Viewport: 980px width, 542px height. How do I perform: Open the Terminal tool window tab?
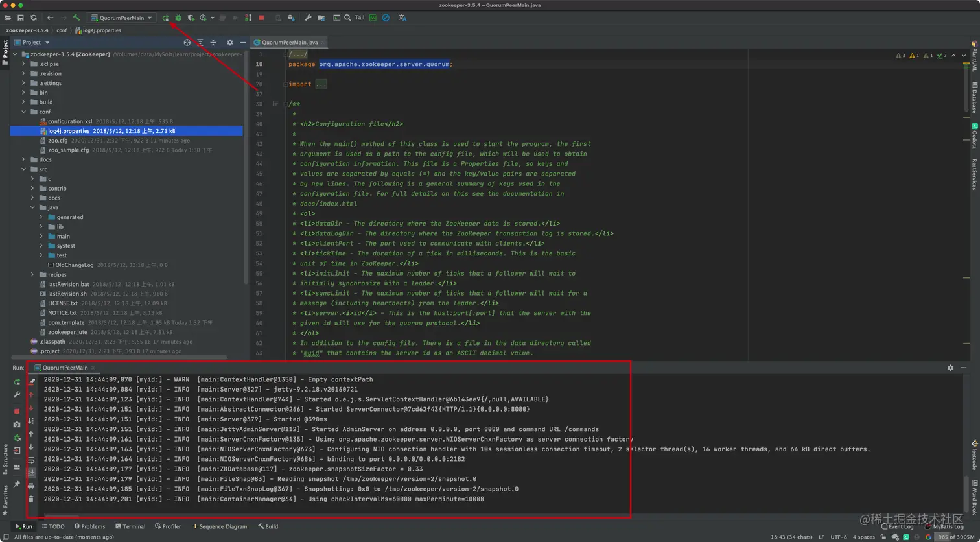pos(130,526)
